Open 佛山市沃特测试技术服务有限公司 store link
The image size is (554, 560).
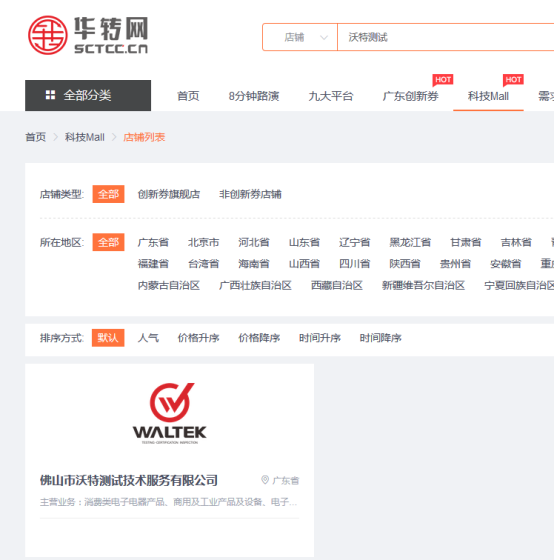tap(129, 480)
